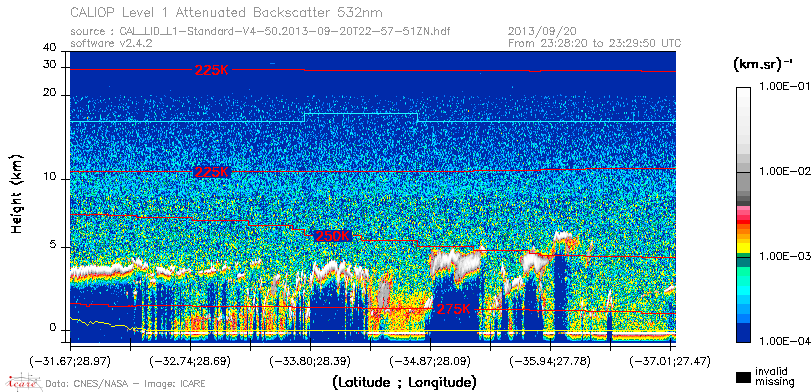This screenshot has height=392, width=811.
Task: Click the '(-33.80;28.39)' axis tick label
Action: coord(310,360)
